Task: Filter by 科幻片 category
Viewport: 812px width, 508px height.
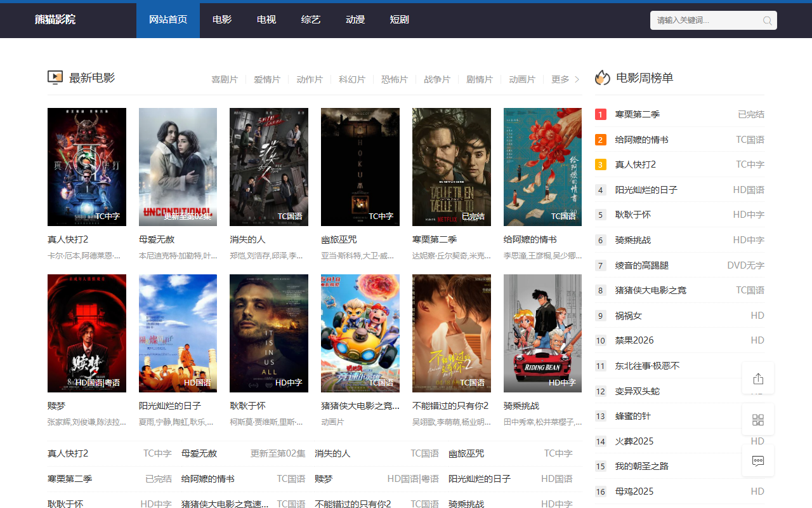Action: point(352,79)
